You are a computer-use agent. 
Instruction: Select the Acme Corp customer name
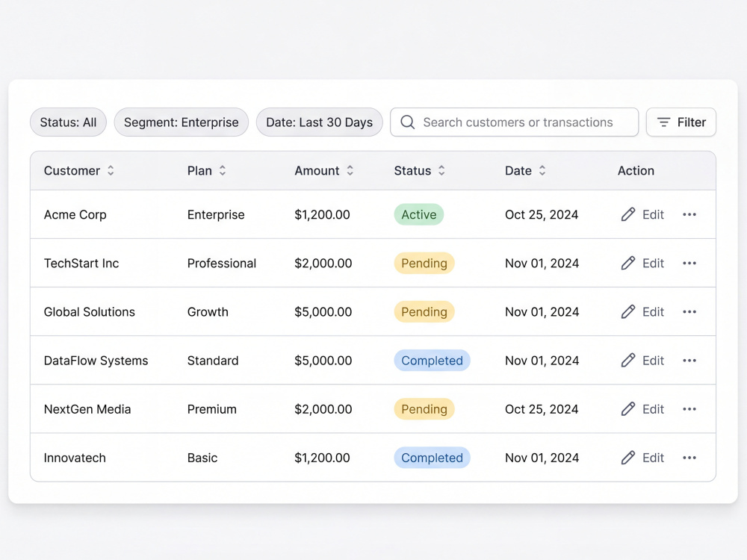[75, 215]
